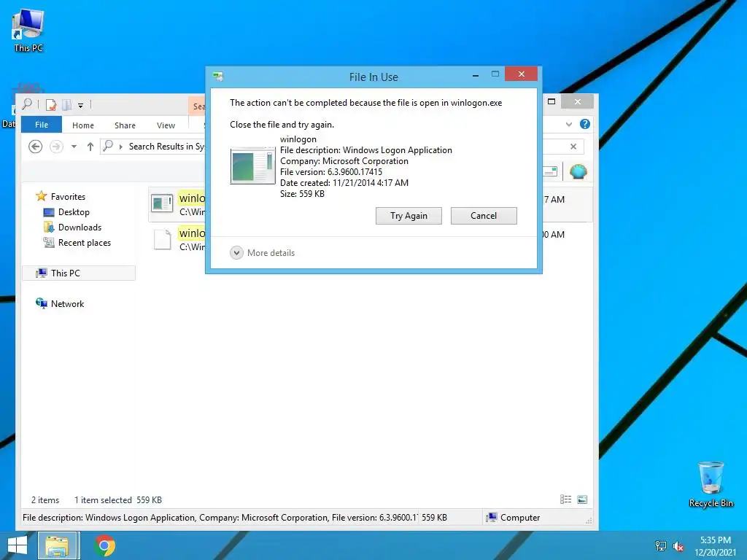The width and height of the screenshot is (747, 560).
Task: Select the second winlogon file result
Action: pyautogui.click(x=177, y=239)
